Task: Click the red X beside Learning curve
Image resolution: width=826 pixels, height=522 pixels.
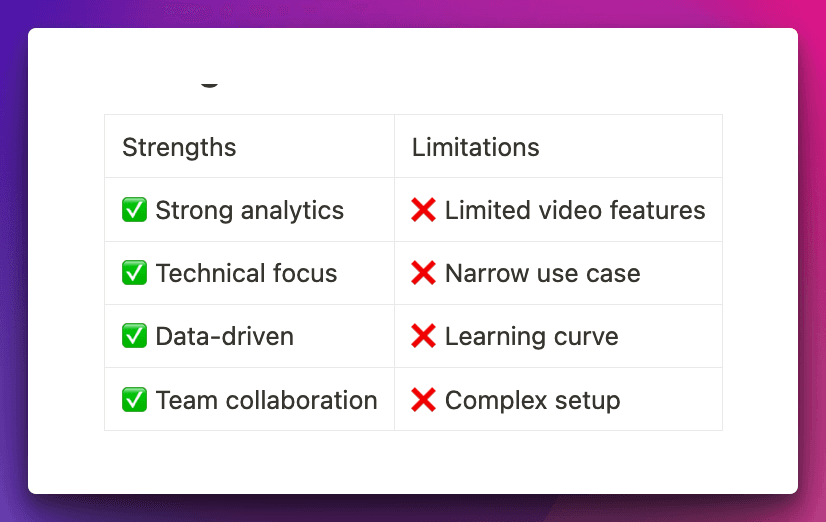Action: click(423, 336)
